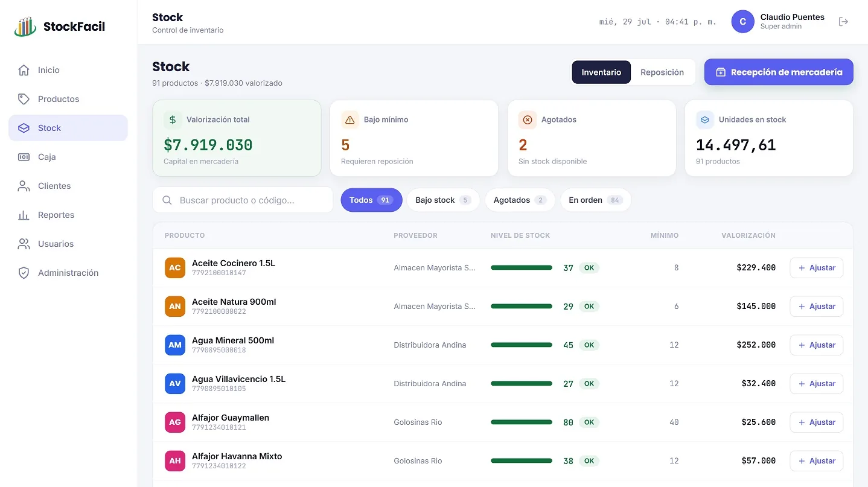The height and width of the screenshot is (487, 868).
Task: Click the barcode 7791234010122
Action: pos(219,466)
